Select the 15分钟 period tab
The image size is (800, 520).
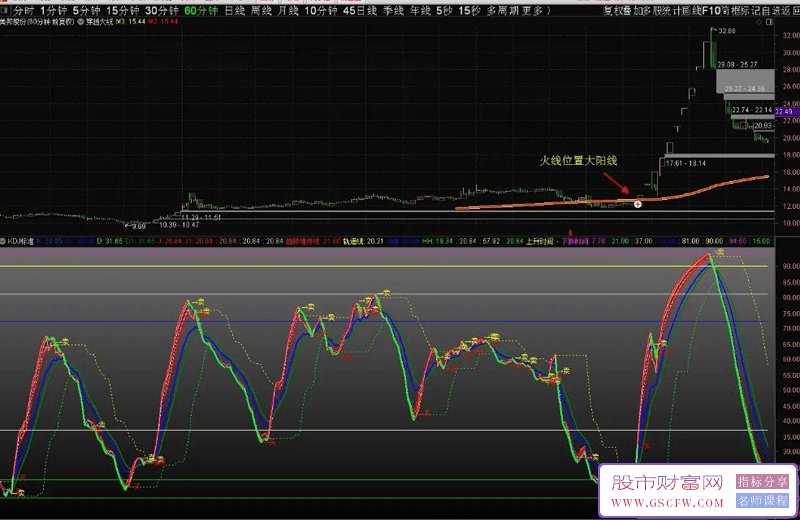pyautogui.click(x=122, y=10)
